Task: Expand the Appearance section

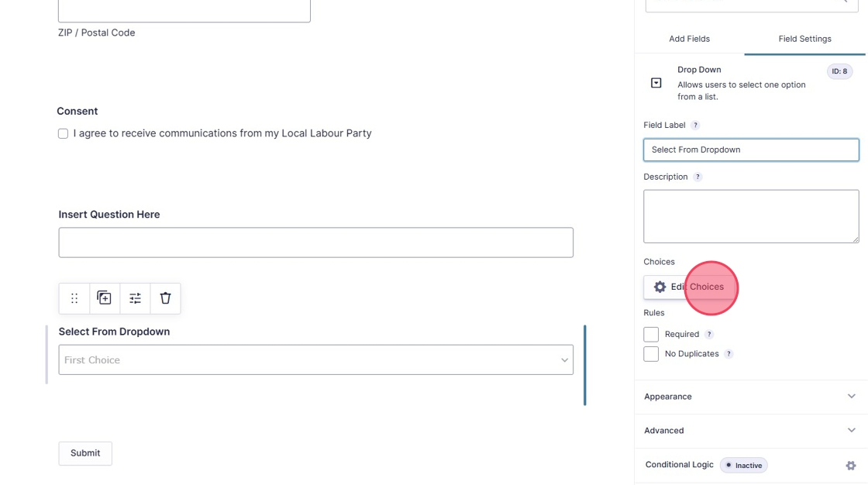Action: [x=750, y=397]
